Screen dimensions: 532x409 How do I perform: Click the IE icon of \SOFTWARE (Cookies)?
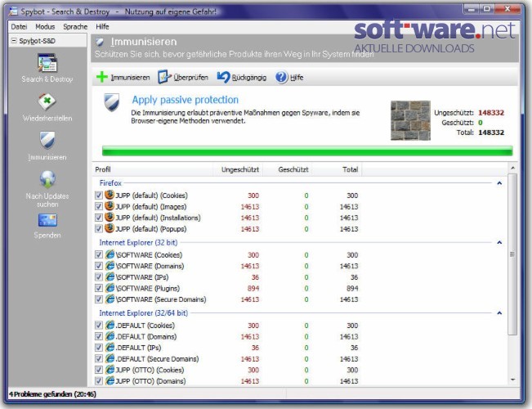click(110, 254)
